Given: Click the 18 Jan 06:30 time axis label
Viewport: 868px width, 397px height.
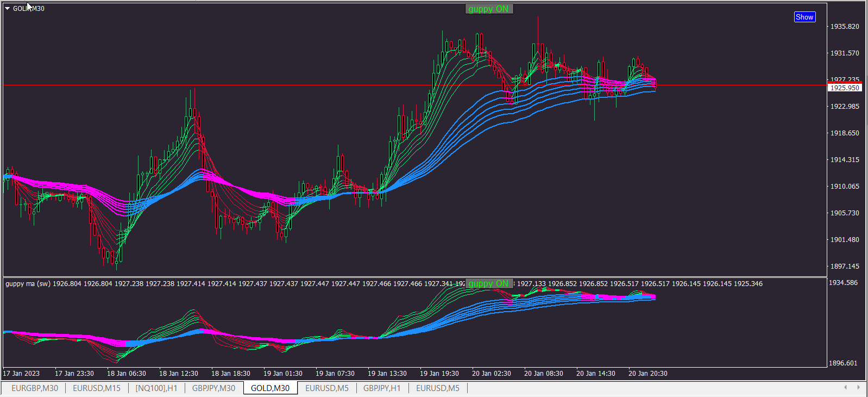Looking at the screenshot, I should click(x=126, y=374).
